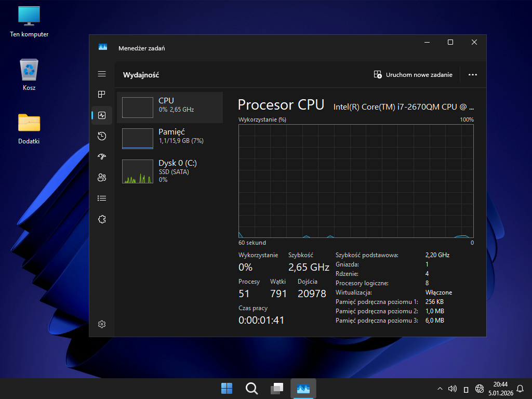Open the Details page list icon
This screenshot has height=399, width=532.
pyautogui.click(x=102, y=198)
